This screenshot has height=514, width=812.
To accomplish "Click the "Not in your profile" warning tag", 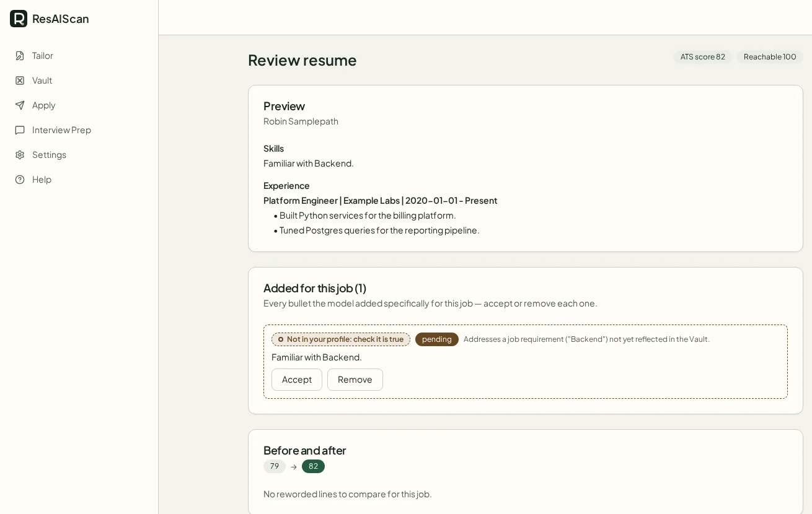I will point(341,339).
